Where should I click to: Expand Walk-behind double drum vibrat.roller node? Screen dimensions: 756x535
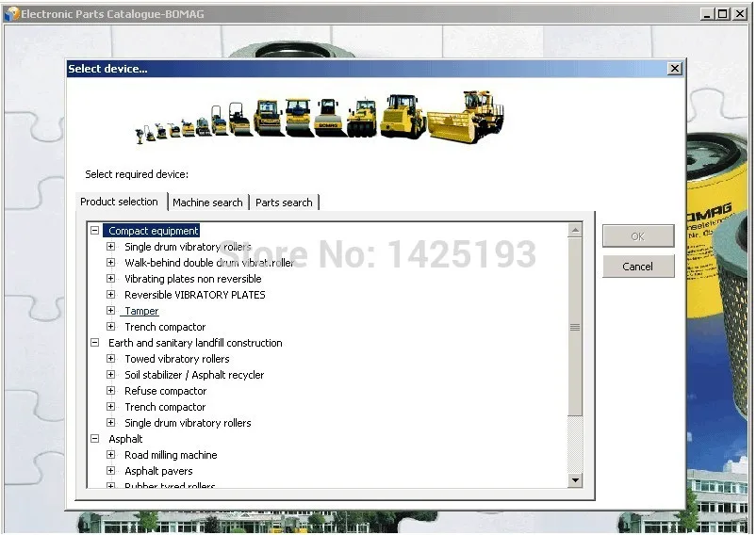pos(111,263)
